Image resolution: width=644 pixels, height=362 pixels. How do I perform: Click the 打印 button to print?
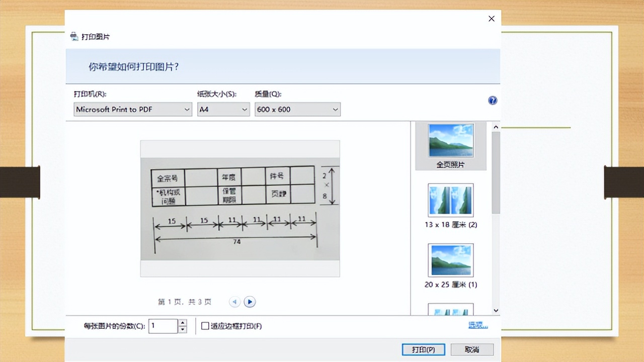[423, 349]
